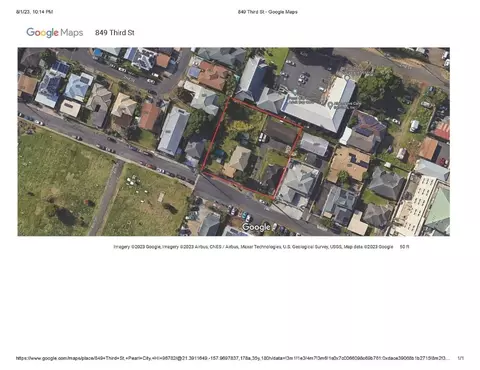Click the '50 ft' map scale label
Image resolution: width=480 pixels, height=370 pixels.
pyautogui.click(x=404, y=247)
